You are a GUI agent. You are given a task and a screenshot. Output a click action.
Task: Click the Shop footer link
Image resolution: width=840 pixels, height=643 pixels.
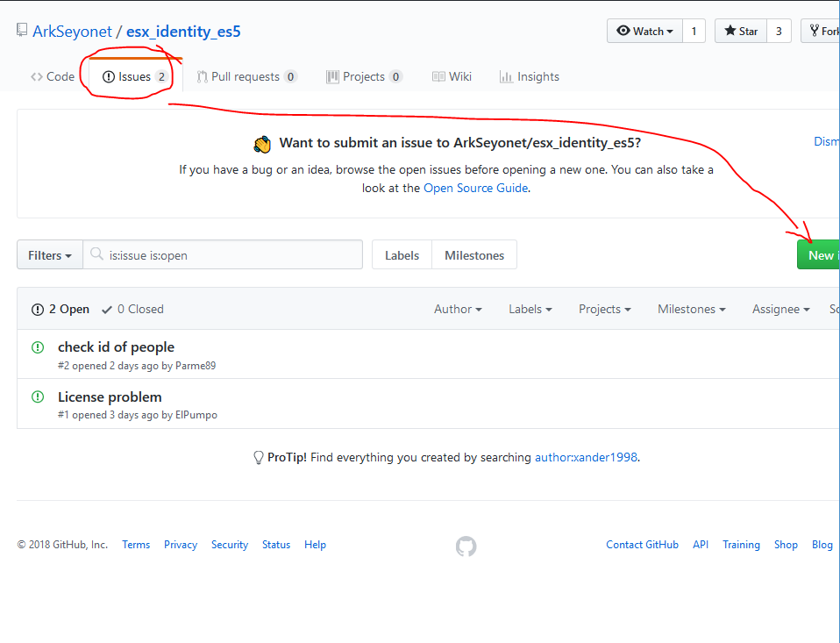pos(786,545)
